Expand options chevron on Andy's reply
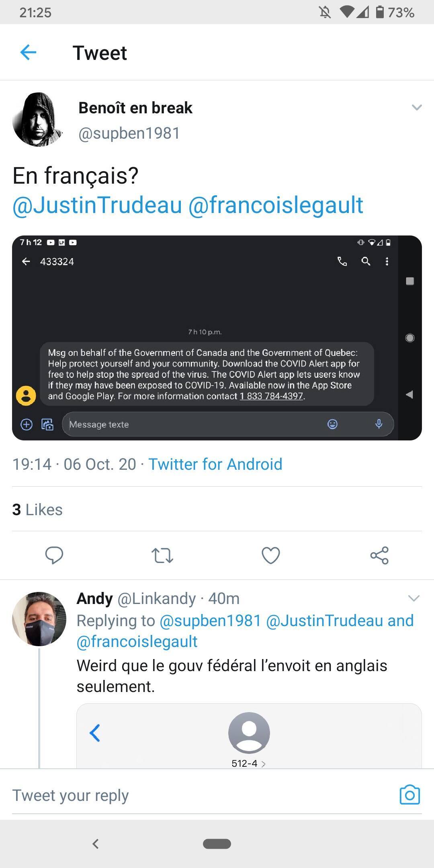The height and width of the screenshot is (868, 434). [414, 598]
